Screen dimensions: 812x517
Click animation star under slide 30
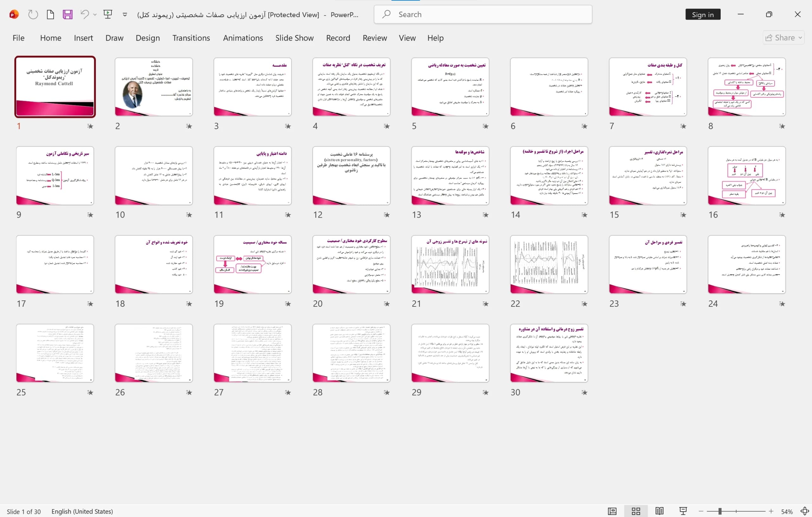[584, 392]
